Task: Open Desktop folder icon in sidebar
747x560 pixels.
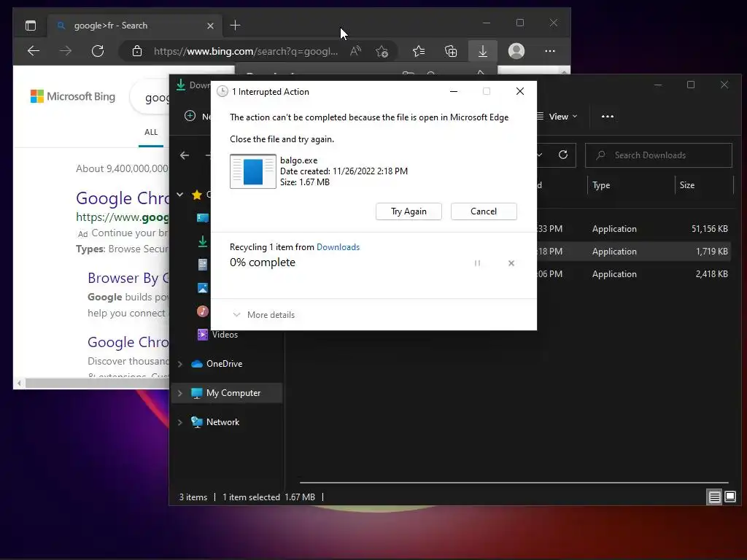Action: 203,217
